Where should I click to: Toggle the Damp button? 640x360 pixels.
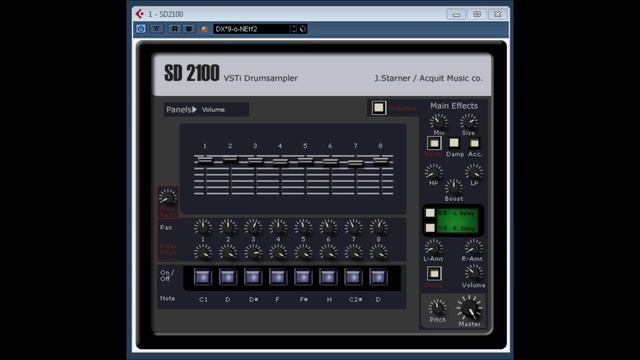pos(454,142)
